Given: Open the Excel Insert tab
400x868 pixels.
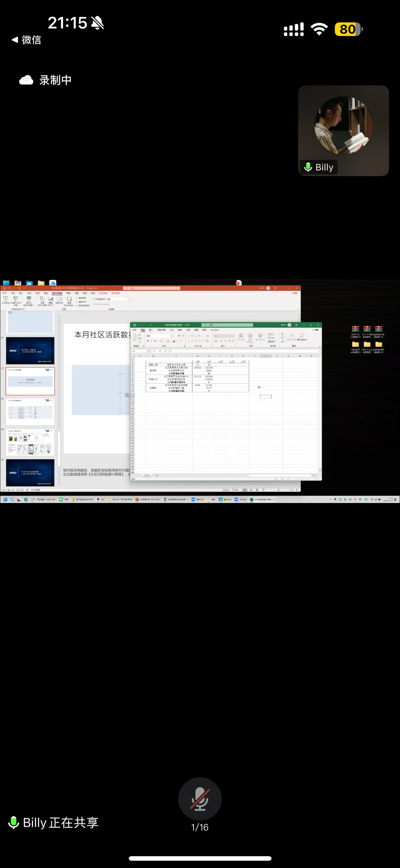Looking at the screenshot, I should [x=151, y=330].
